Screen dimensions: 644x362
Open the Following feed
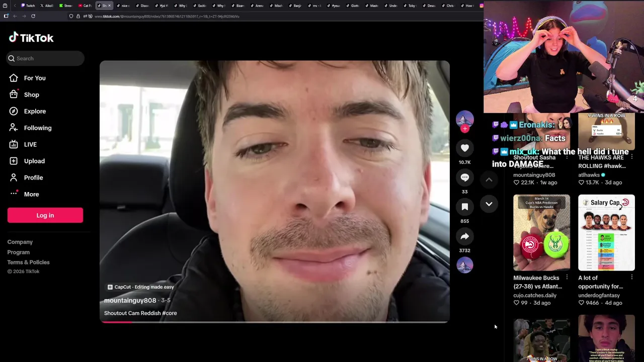tap(38, 128)
